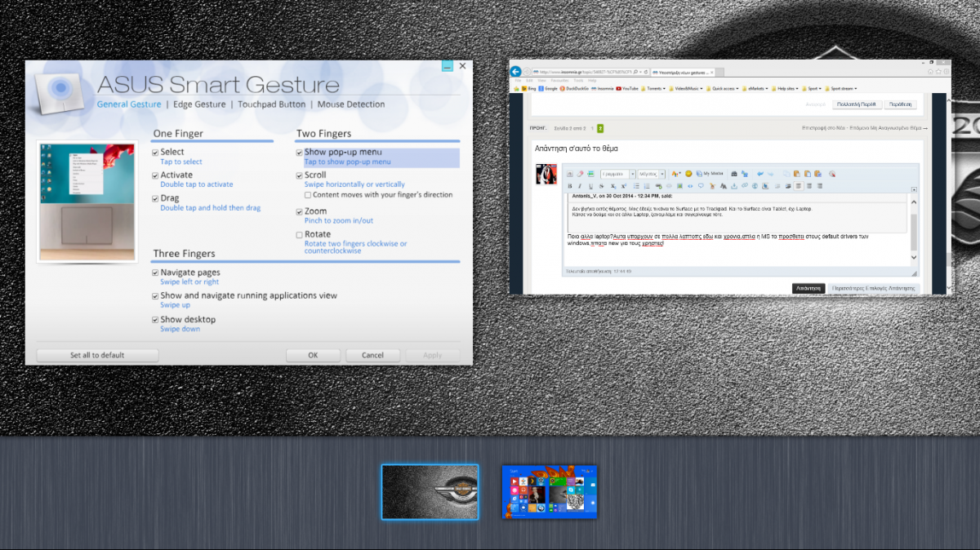Confirm ASUS Smart Gesture settings with OK
Screen dimensions: 980x550
313,356
